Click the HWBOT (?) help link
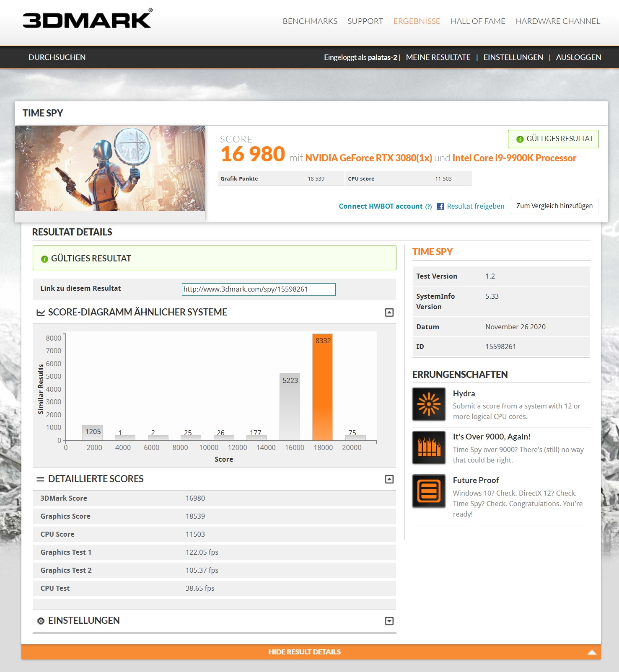This screenshot has height=672, width=619. pos(428,207)
